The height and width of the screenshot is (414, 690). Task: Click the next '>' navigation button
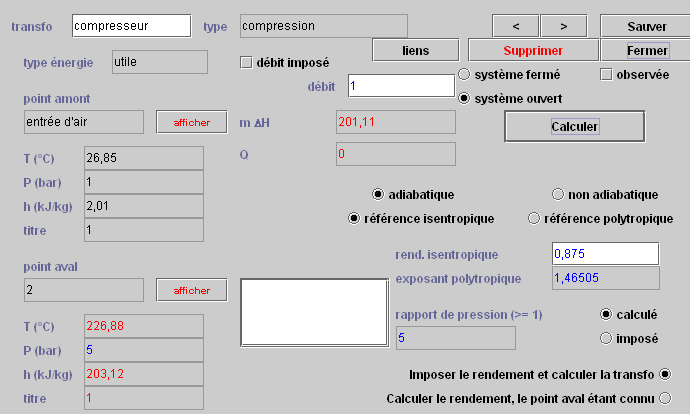564,26
